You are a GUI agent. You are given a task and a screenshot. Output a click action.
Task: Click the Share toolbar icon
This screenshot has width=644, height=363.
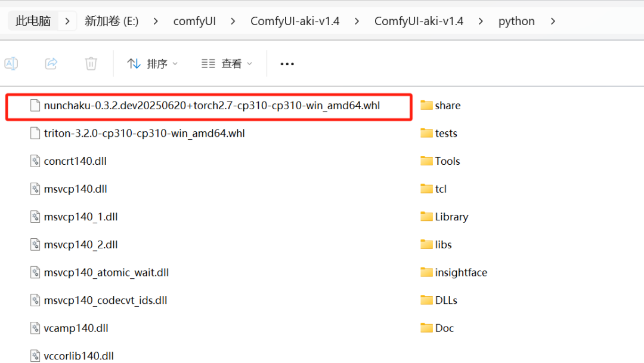point(51,64)
